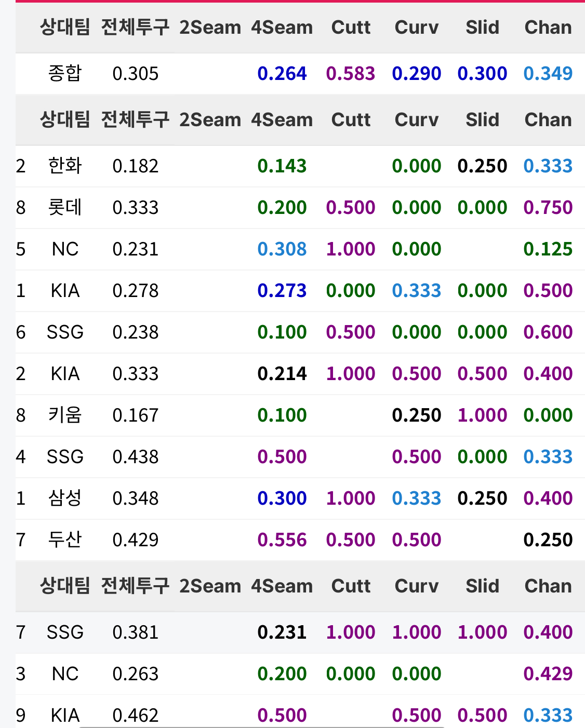Click the Slid 0.500 in KIA 0.462 row
The width and height of the screenshot is (585, 728).
[x=482, y=716]
